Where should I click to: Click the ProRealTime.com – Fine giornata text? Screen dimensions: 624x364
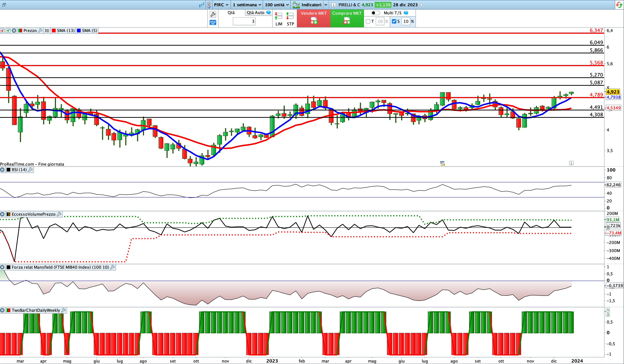pyautogui.click(x=32, y=164)
